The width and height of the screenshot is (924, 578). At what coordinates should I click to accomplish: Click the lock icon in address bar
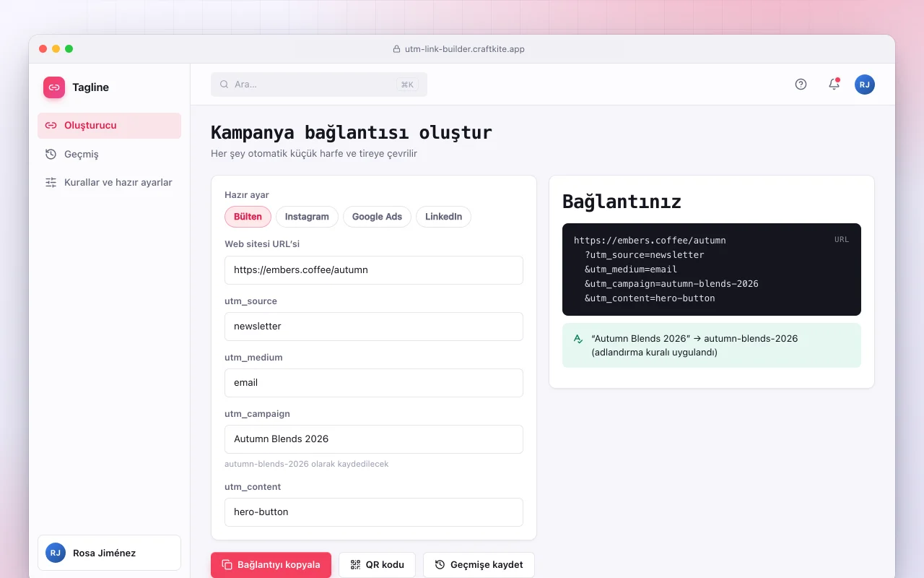pos(396,49)
